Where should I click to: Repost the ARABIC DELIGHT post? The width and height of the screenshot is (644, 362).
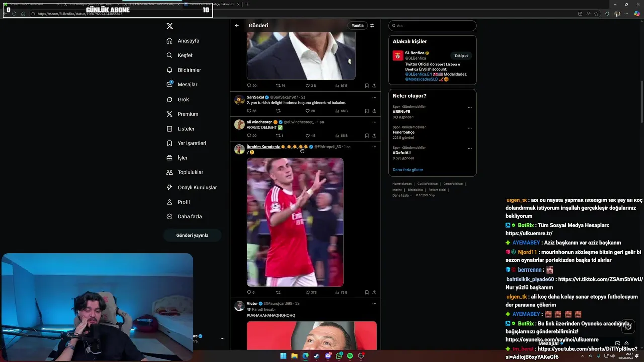278,135
